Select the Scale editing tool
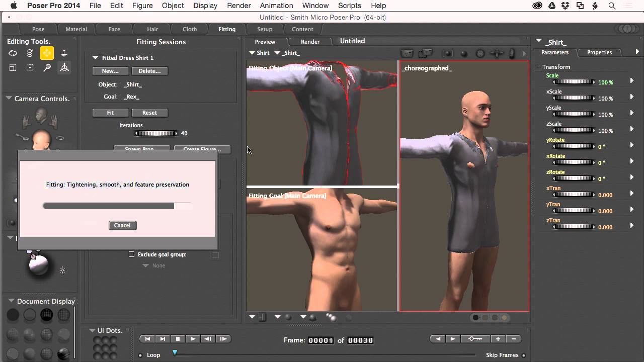 [x=13, y=67]
